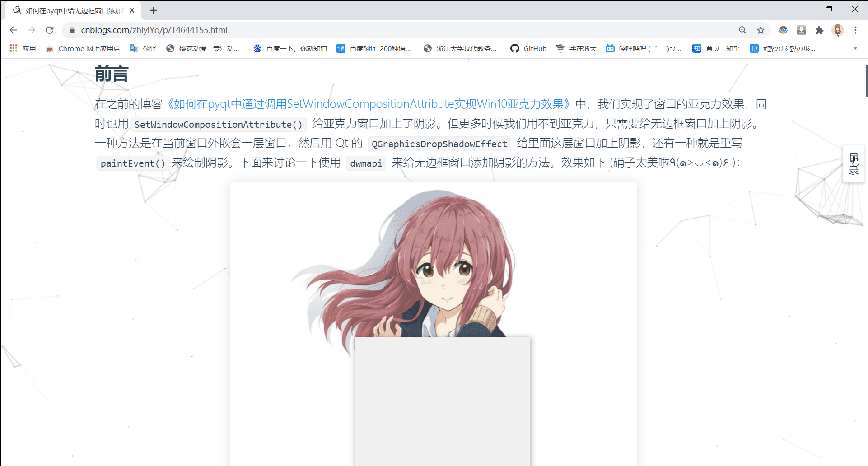Viewport: 868px width, 466px height.
Task: Show more bookmarks with the overflow chevron
Action: (854, 48)
